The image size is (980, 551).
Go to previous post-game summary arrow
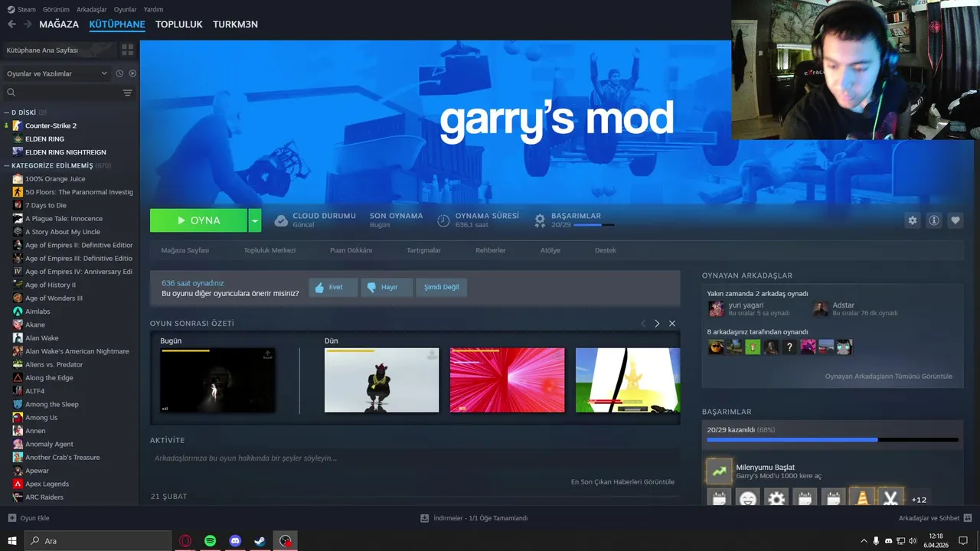coord(643,324)
